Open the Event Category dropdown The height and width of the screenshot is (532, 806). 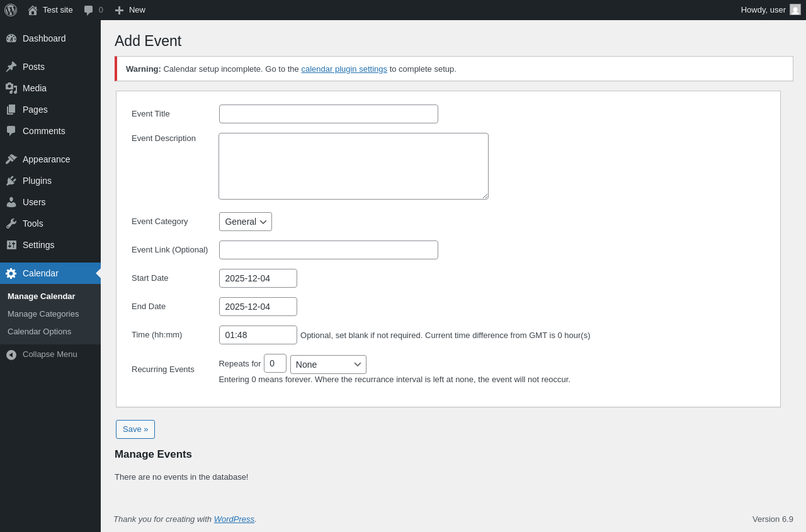[x=246, y=222]
